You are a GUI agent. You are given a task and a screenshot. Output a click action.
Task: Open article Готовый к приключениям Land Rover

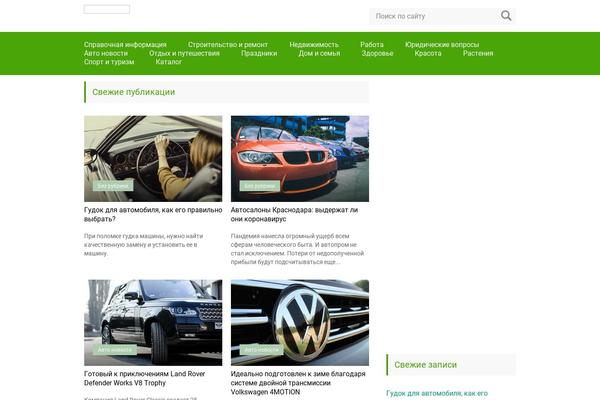pos(145,378)
